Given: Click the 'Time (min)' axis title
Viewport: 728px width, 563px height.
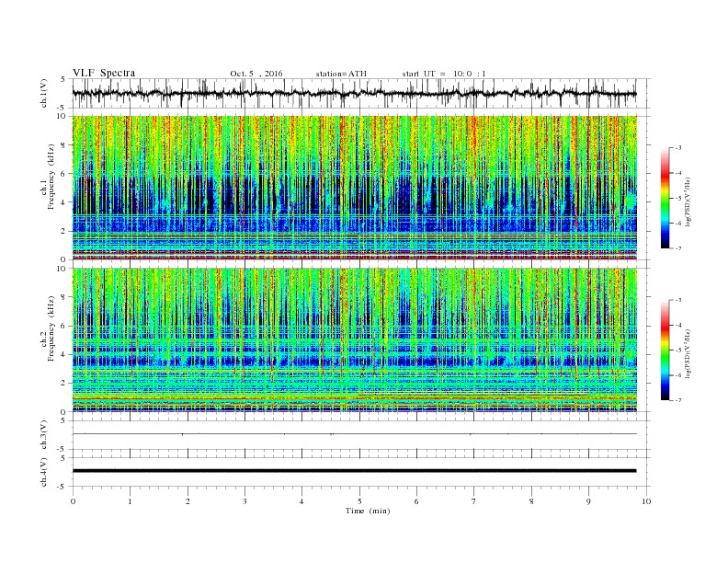Looking at the screenshot, I should point(368,511).
